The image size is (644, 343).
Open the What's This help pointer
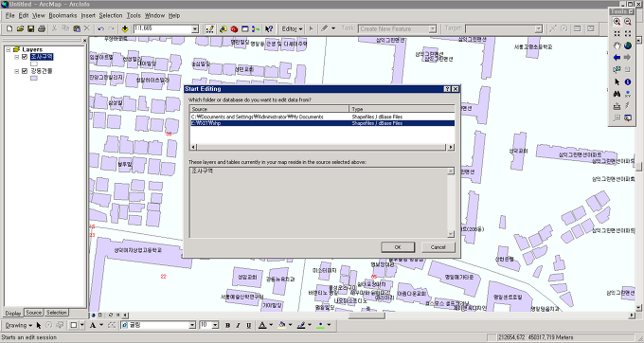pyautogui.click(x=269, y=28)
